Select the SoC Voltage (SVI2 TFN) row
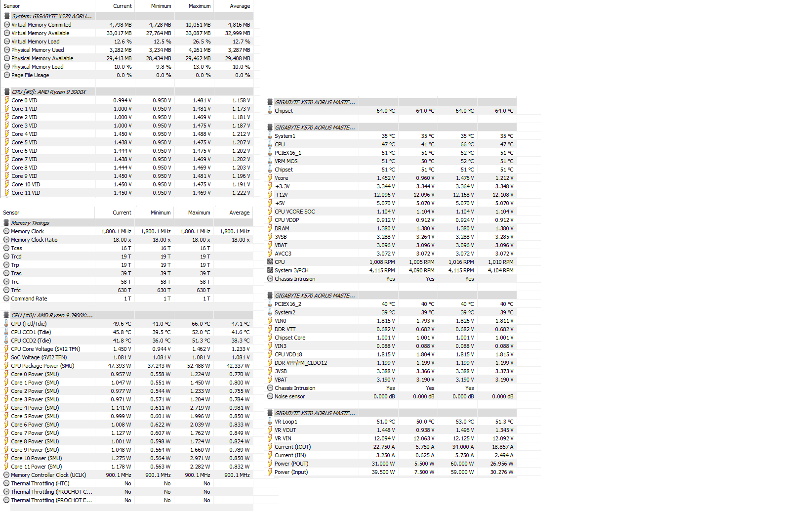812x515 pixels. pos(127,357)
